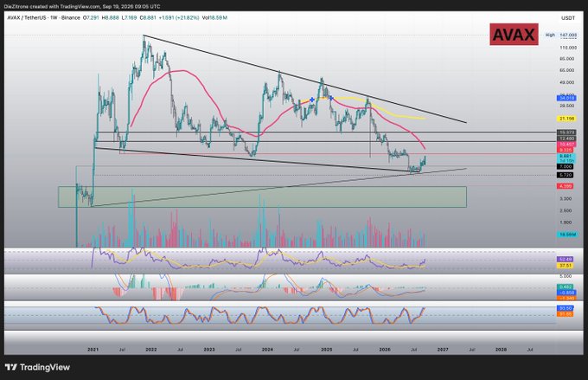Click the 5.000 MACD axis label
This screenshot has height=380, width=588.
(566, 276)
